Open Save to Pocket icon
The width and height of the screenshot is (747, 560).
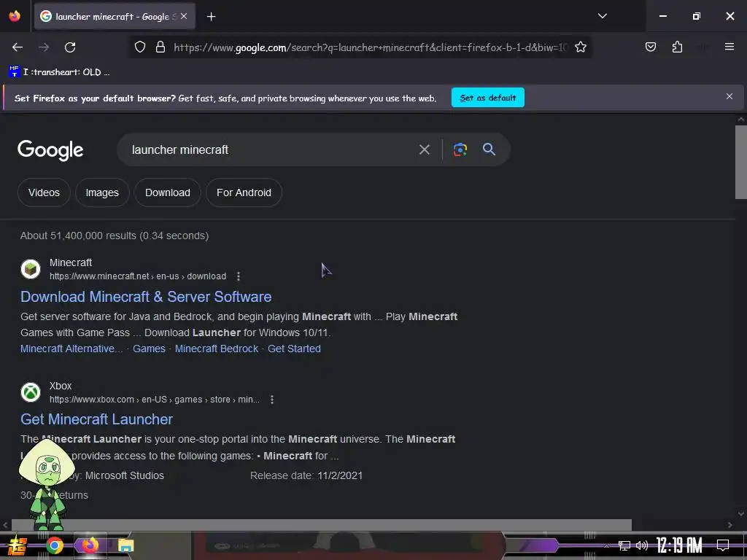(650, 47)
